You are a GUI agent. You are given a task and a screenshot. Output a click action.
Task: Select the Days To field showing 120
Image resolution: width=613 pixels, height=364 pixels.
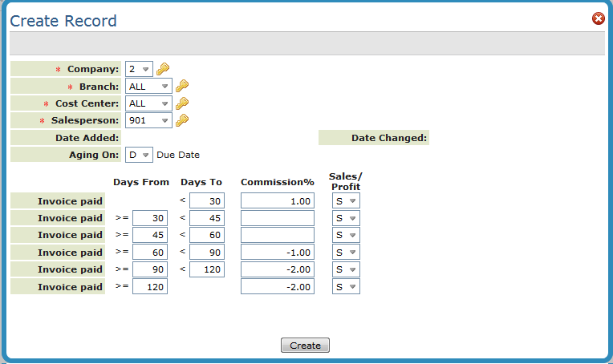[x=207, y=269]
